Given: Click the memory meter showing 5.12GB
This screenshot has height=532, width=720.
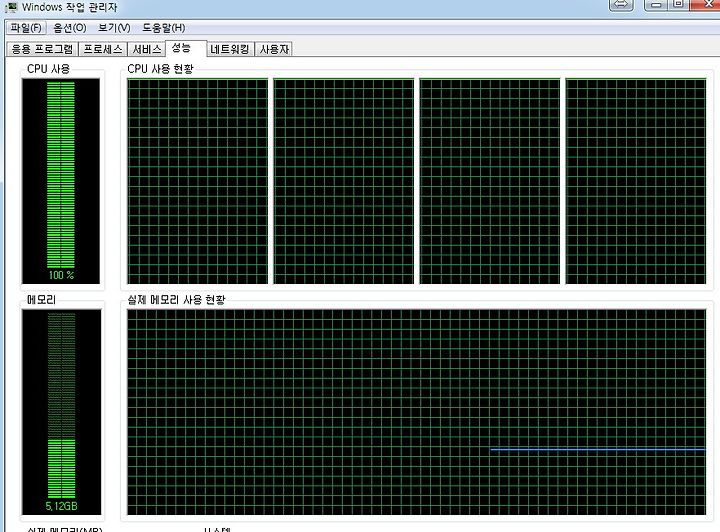Looking at the screenshot, I should [x=61, y=412].
